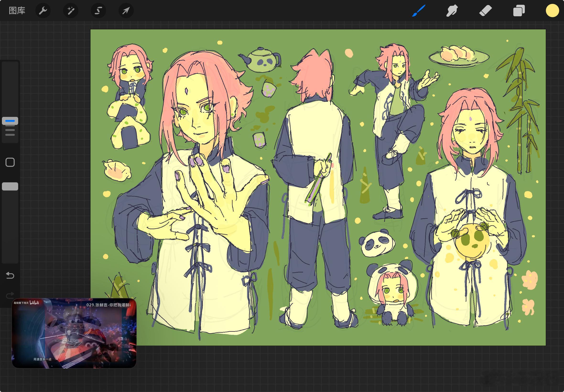Select the Eraser tool
This screenshot has width=564, height=392.
point(485,11)
